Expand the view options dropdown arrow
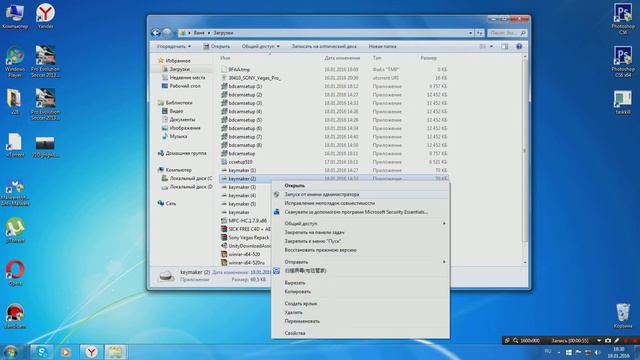This screenshot has height=360, width=640. point(491,47)
